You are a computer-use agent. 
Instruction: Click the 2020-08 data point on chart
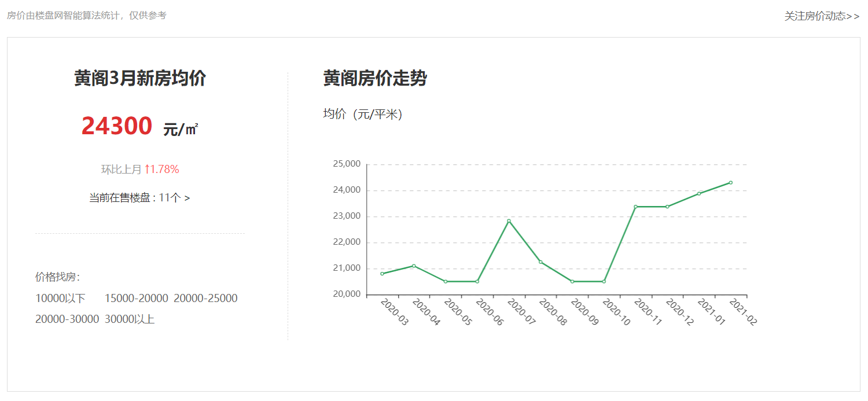pyautogui.click(x=540, y=262)
